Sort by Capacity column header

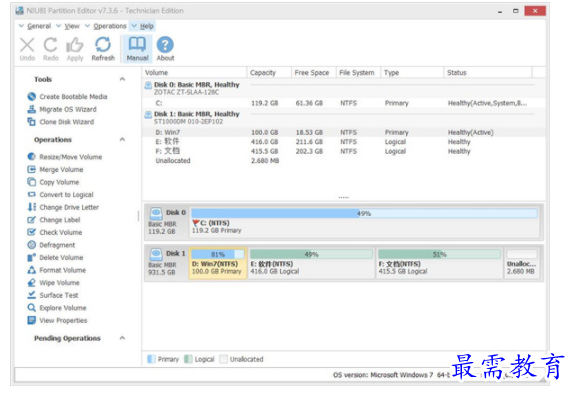pyautogui.click(x=269, y=73)
